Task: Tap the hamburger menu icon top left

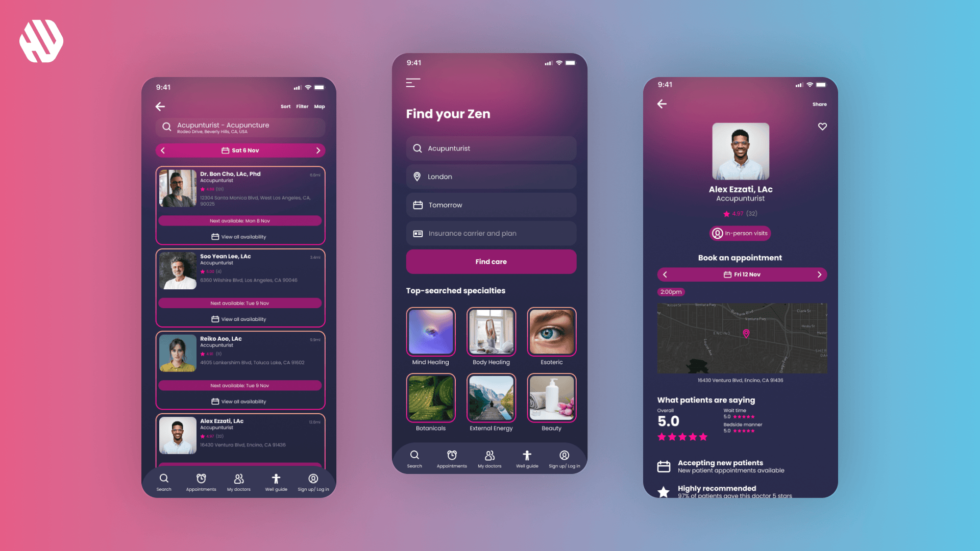Action: (412, 83)
